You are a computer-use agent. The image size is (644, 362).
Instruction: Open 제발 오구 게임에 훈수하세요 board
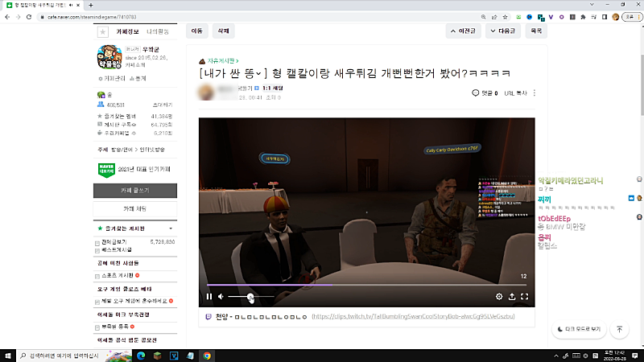134,301
